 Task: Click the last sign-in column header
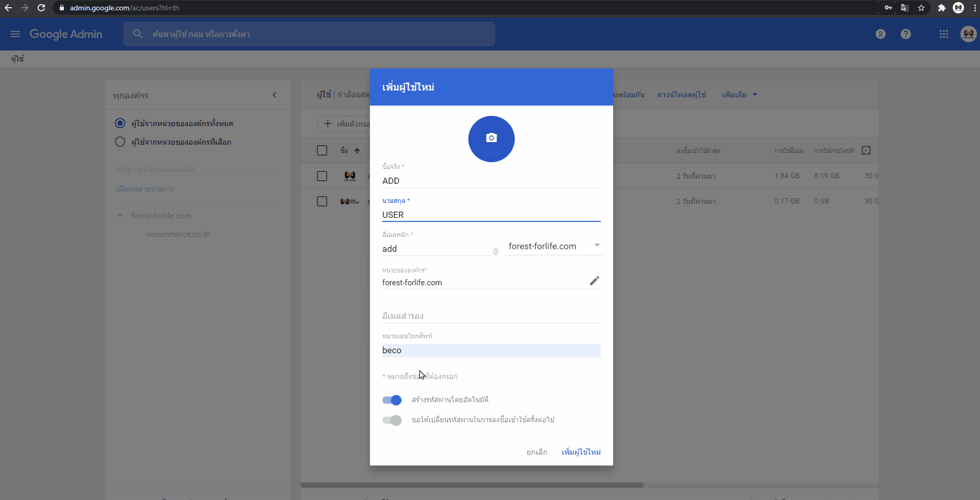point(699,151)
